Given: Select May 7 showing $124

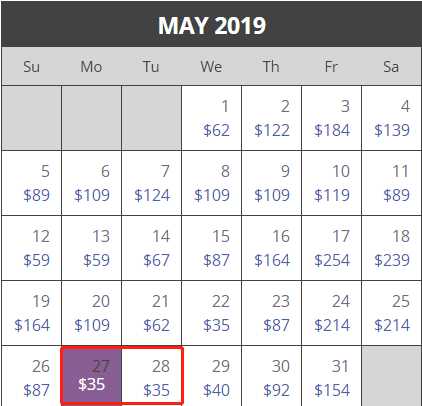Looking at the screenshot, I should click(151, 183).
